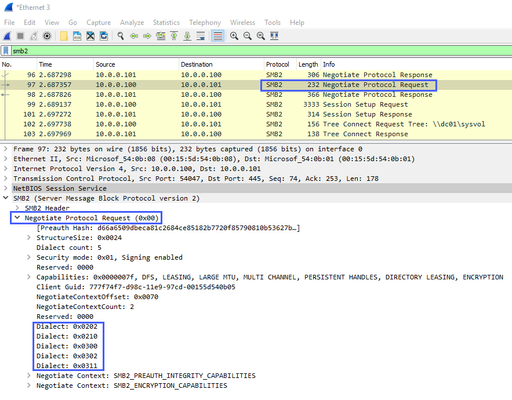Open a capture file using the folder icon

(64, 36)
